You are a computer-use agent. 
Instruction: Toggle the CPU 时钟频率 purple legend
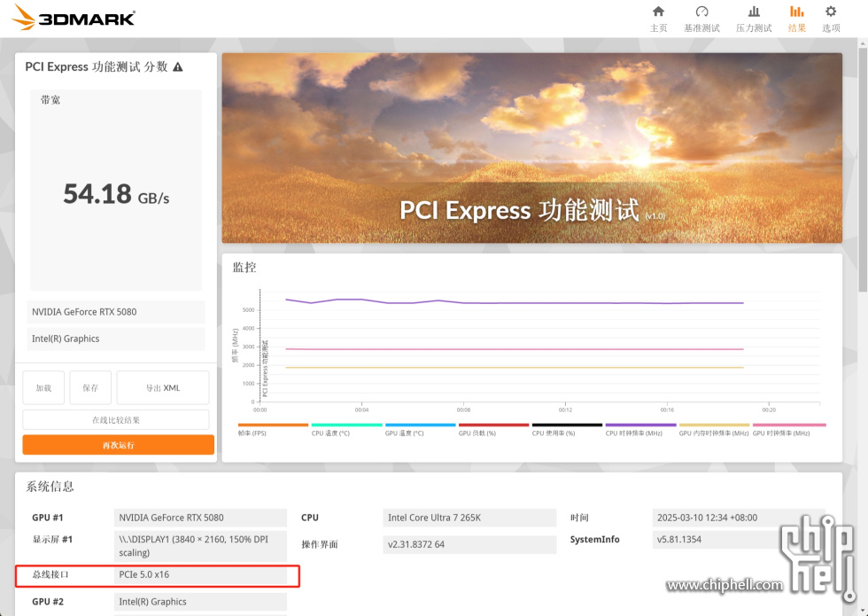click(640, 425)
